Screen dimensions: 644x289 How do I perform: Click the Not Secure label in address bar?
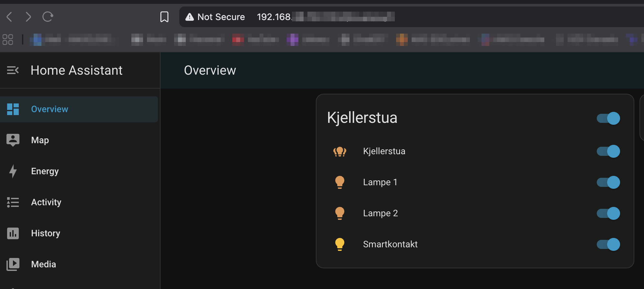221,17
